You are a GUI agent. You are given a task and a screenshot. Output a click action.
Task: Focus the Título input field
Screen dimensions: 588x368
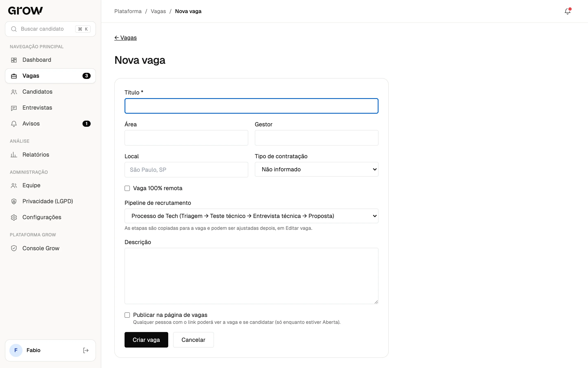[252, 106]
